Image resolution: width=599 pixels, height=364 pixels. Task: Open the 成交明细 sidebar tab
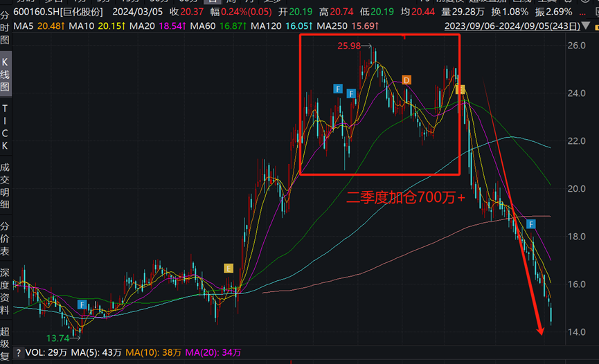click(x=5, y=185)
